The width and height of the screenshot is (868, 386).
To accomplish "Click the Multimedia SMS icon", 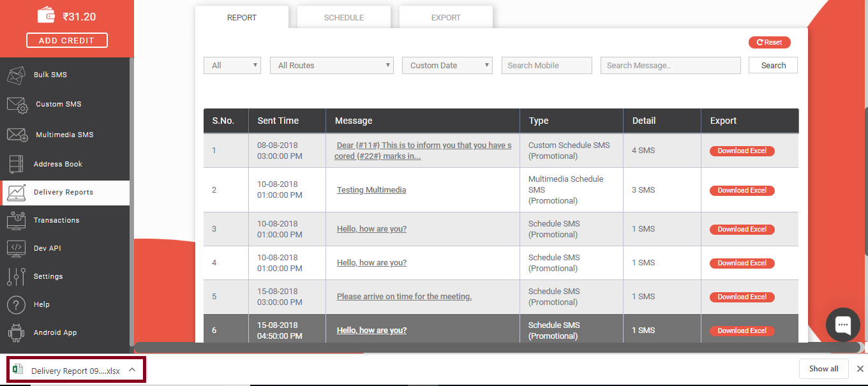I will 17,135.
